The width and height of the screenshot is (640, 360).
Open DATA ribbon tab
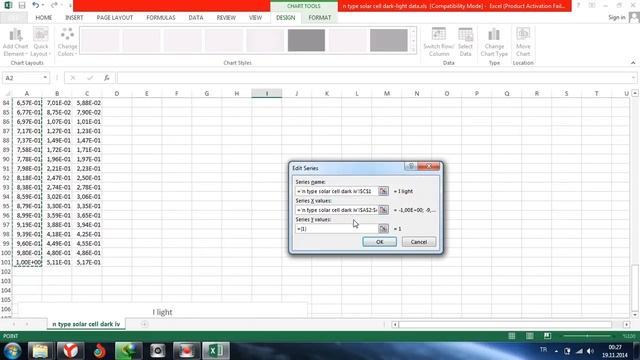[196, 18]
